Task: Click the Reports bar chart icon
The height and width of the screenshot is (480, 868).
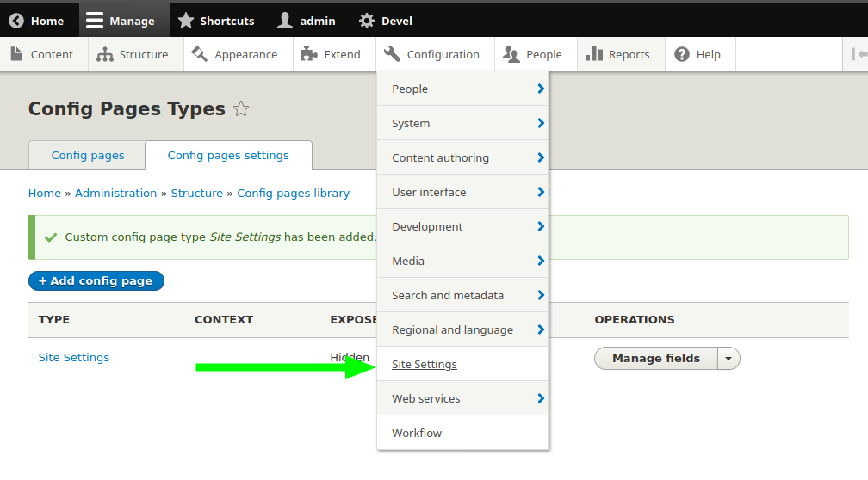Action: coord(594,53)
